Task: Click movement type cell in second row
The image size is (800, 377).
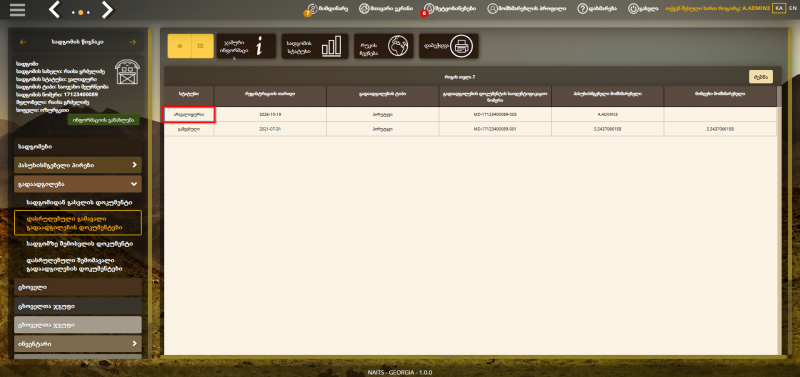Action: pyautogui.click(x=383, y=130)
